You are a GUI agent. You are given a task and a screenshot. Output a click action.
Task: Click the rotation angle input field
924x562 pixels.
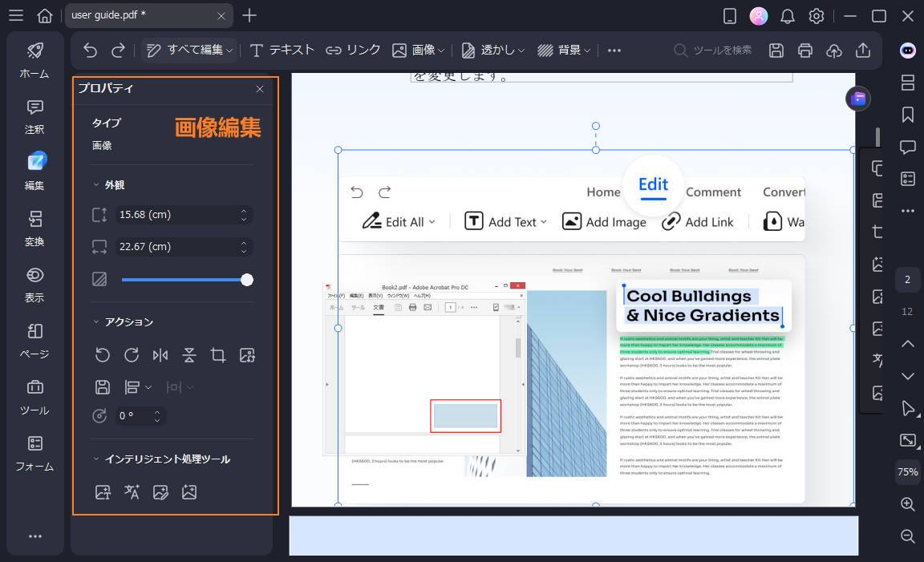(x=135, y=416)
